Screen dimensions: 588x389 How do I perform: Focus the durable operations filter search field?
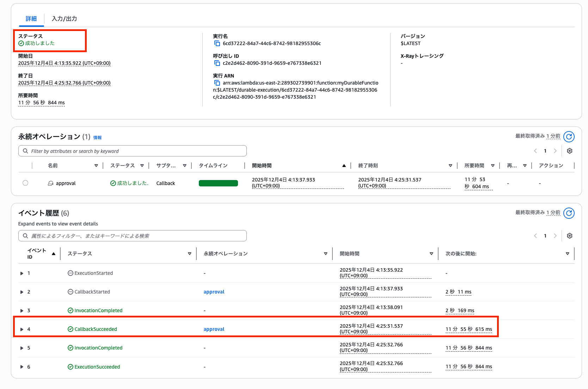pos(133,151)
